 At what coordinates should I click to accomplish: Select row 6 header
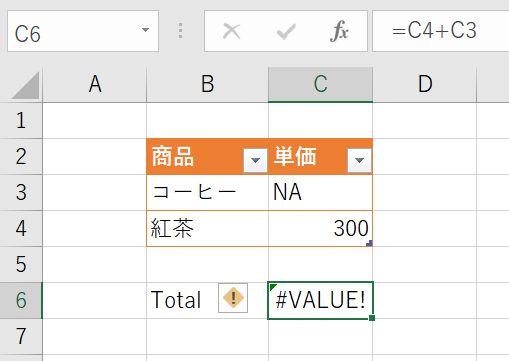(21, 300)
